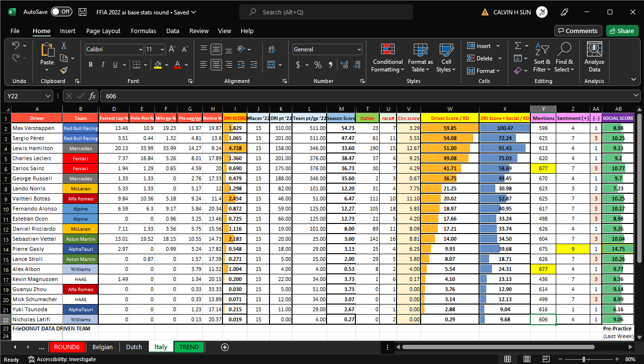
Task: Click the Normal view icon
Action: (x=507, y=359)
